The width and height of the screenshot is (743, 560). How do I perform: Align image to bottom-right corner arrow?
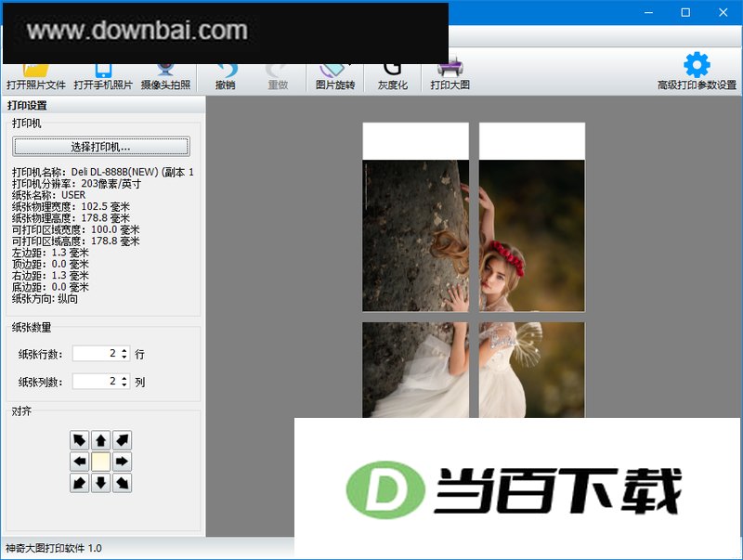coord(123,483)
